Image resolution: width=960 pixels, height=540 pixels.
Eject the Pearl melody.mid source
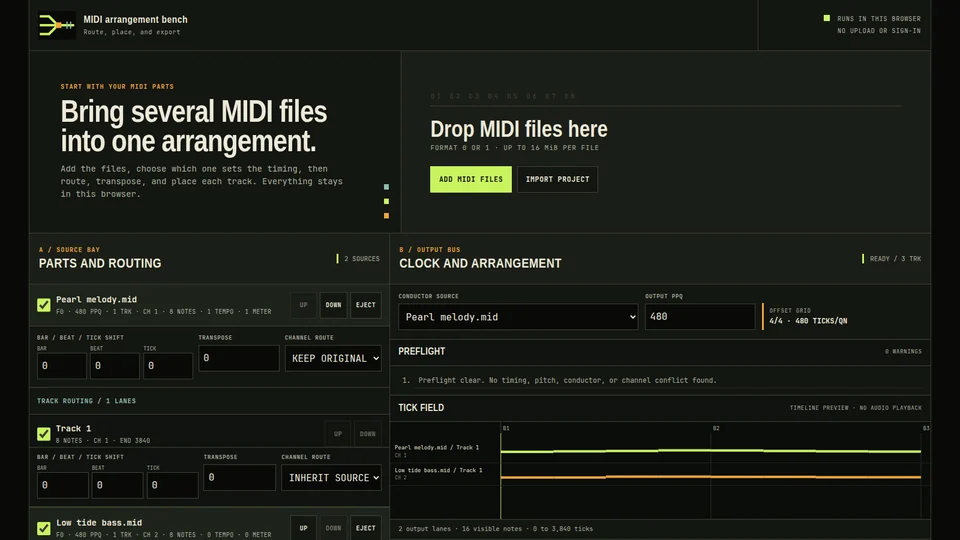pos(366,305)
